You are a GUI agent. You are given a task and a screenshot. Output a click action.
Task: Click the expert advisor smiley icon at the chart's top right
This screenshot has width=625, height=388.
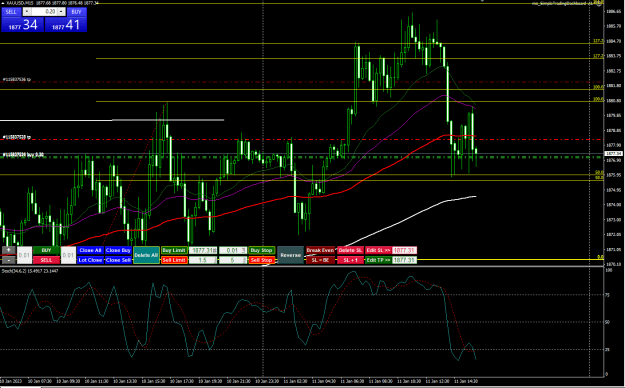pyautogui.click(x=599, y=3)
